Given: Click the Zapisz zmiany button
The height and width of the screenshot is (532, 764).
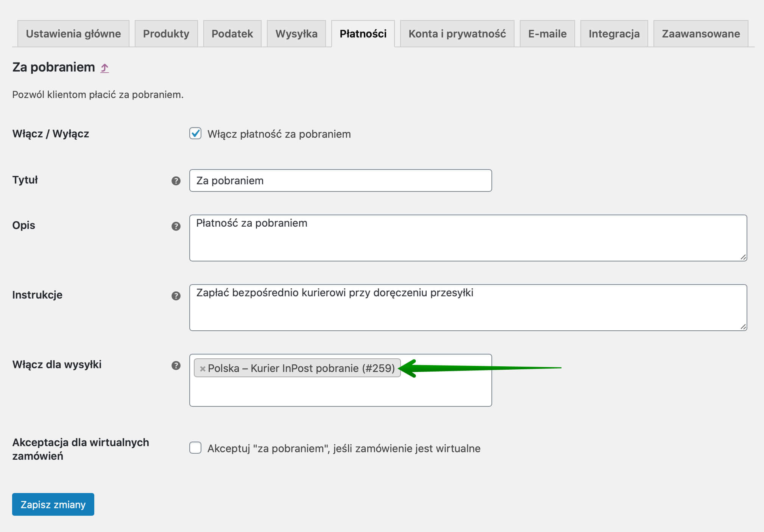Looking at the screenshot, I should [53, 504].
